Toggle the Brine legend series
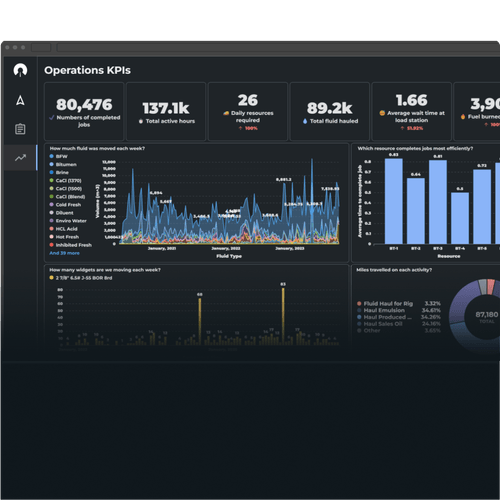 (x=59, y=172)
